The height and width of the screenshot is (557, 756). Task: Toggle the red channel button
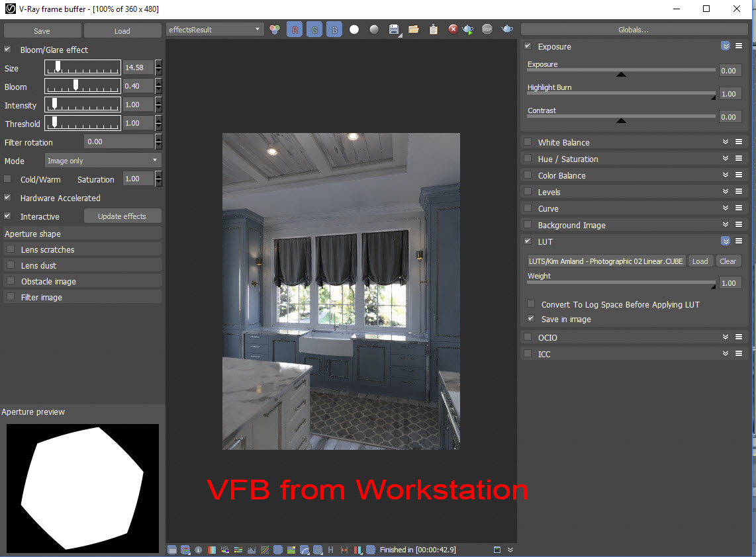(x=295, y=30)
